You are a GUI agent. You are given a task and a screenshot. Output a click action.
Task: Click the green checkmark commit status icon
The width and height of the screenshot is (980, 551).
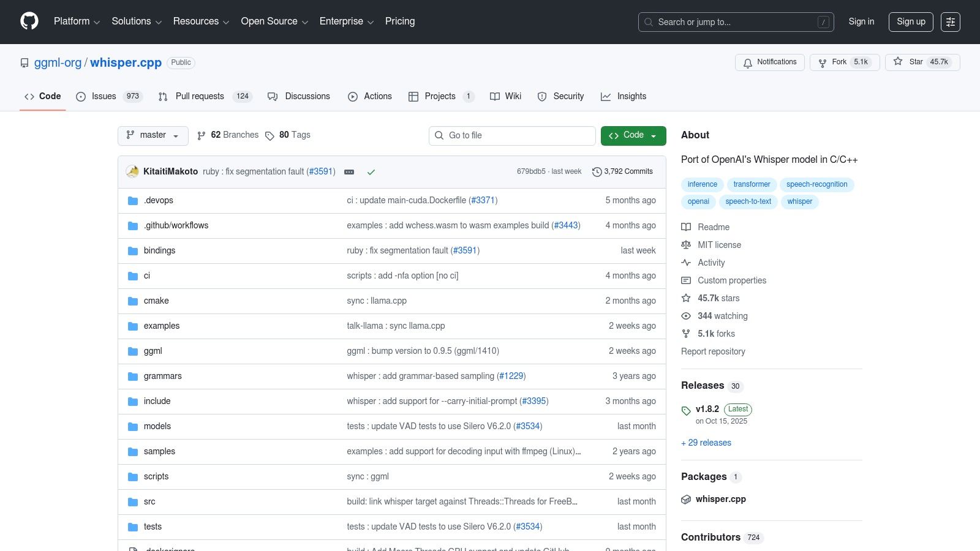click(371, 172)
